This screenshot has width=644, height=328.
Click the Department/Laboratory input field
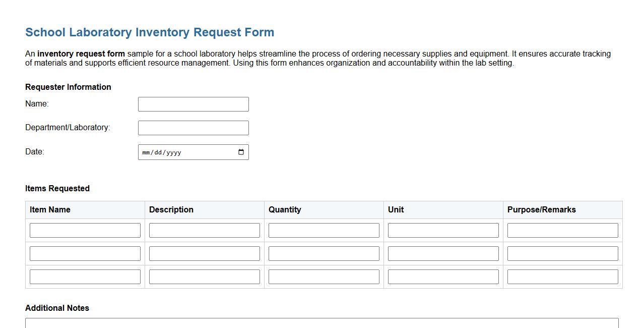tap(193, 127)
